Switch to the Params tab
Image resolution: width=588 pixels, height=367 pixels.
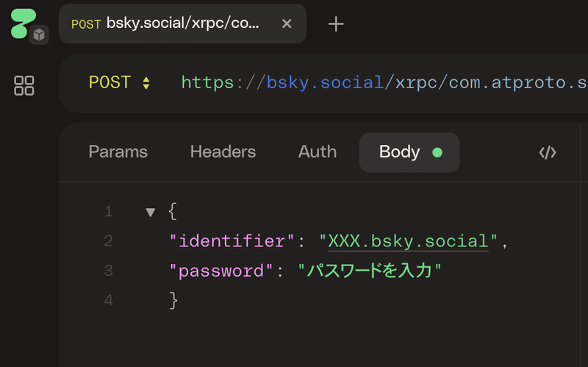[x=118, y=152]
